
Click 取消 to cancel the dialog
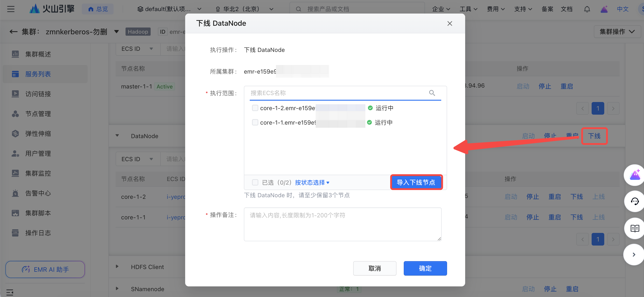374,268
